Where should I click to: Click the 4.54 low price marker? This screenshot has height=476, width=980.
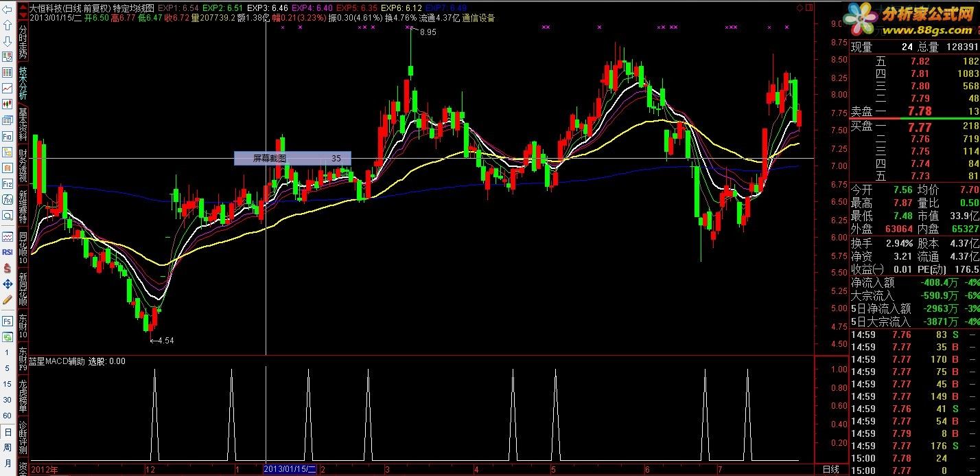(165, 340)
